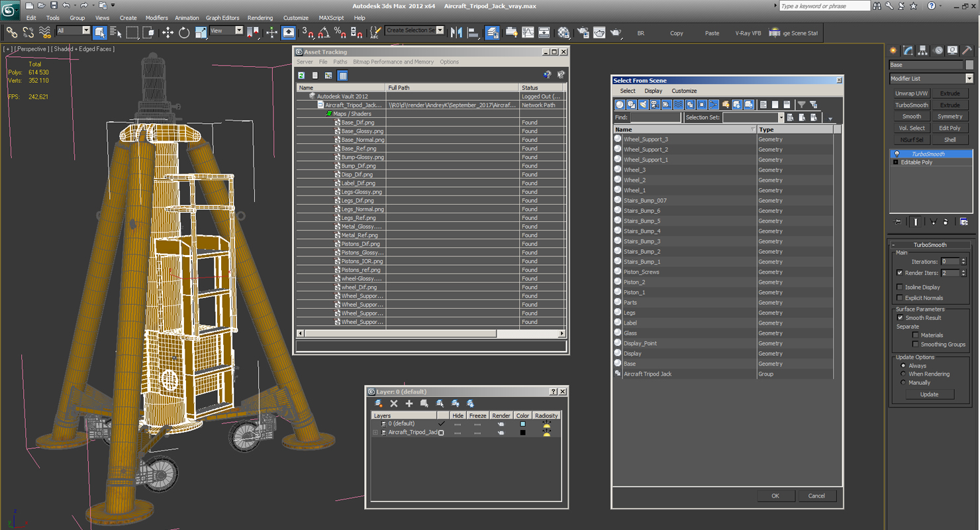Viewport: 980px width, 530px height.
Task: Click OK in Select From Scene
Action: 775,496
